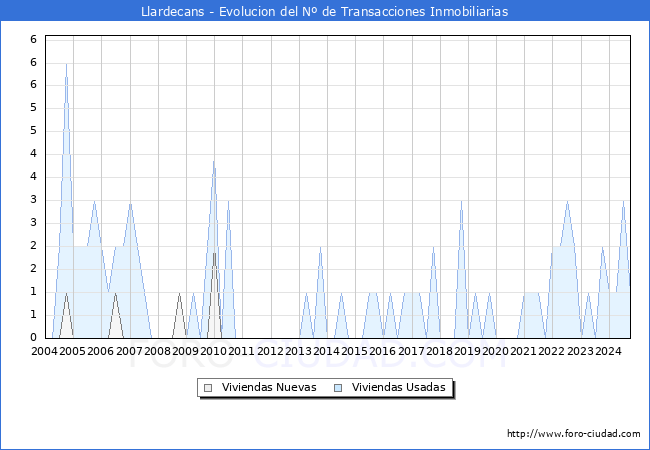The image size is (650, 450).
Task: Click the 2006 x-axis label
Action: 100,351
